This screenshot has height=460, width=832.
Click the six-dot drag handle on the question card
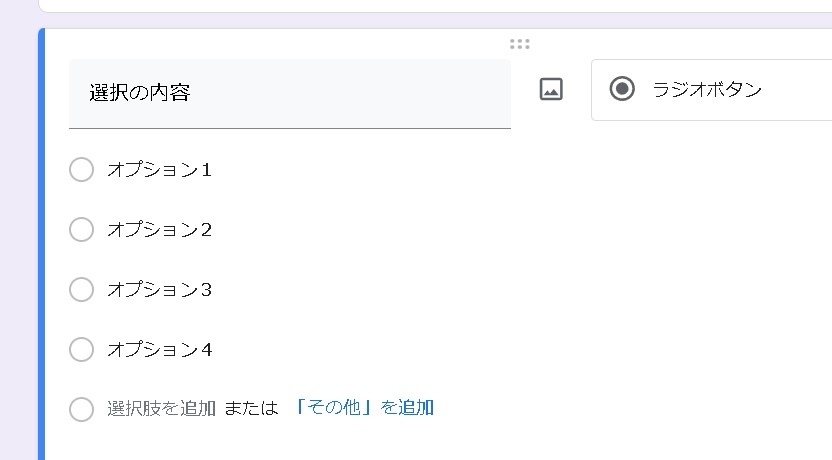(520, 44)
